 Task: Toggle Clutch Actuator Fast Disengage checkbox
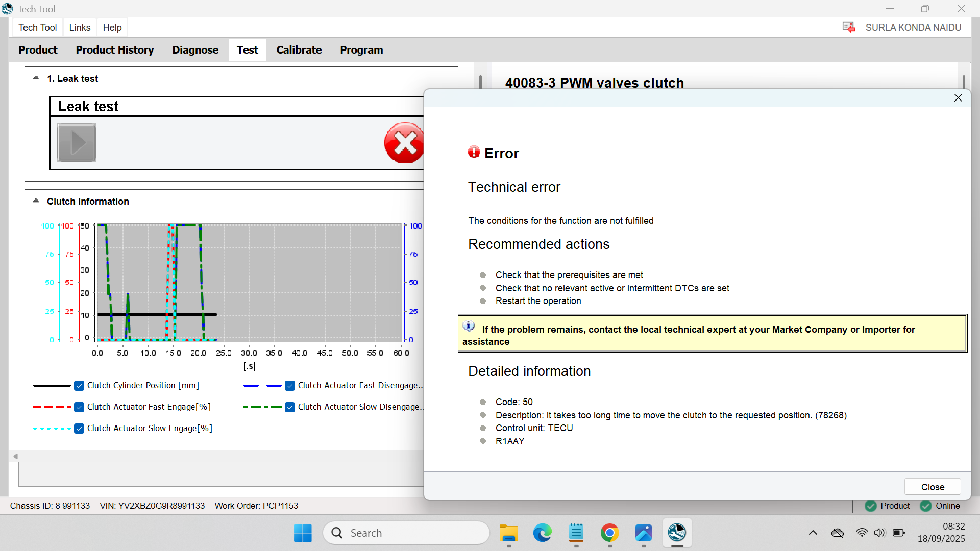(290, 386)
